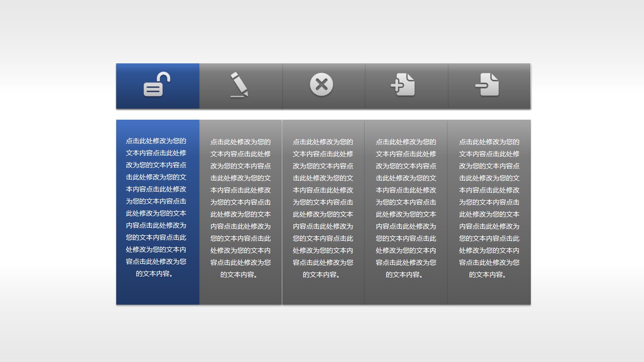Select the text panel below remove-document icon

[489, 212]
